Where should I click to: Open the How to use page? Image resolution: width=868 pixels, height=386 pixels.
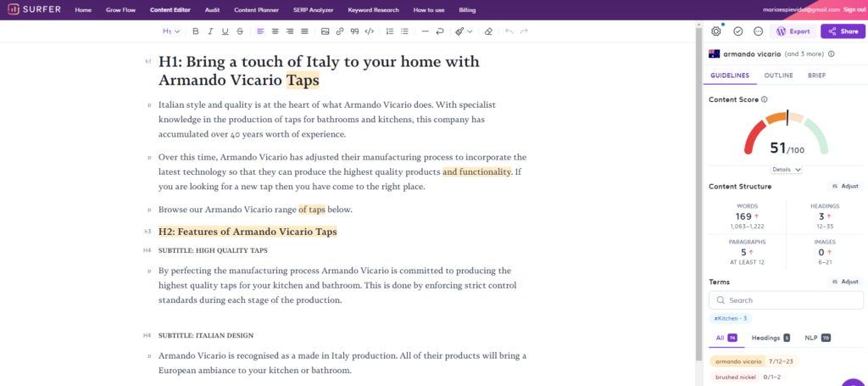click(x=429, y=10)
